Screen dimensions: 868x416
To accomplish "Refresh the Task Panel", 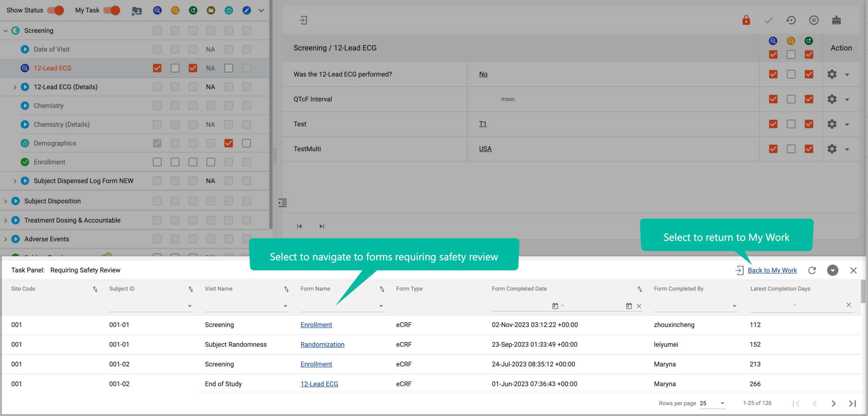I will 812,270.
